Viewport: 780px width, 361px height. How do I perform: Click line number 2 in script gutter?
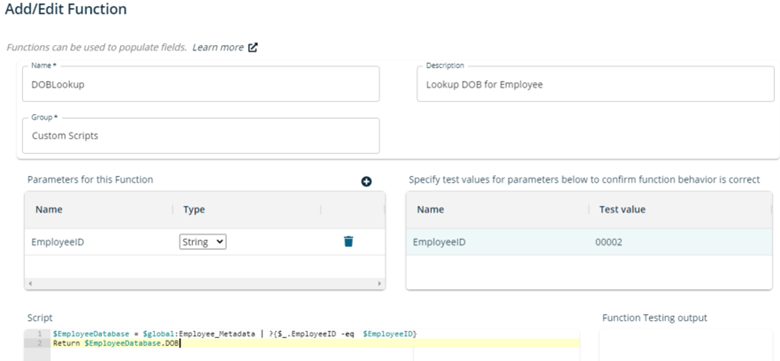(39, 343)
